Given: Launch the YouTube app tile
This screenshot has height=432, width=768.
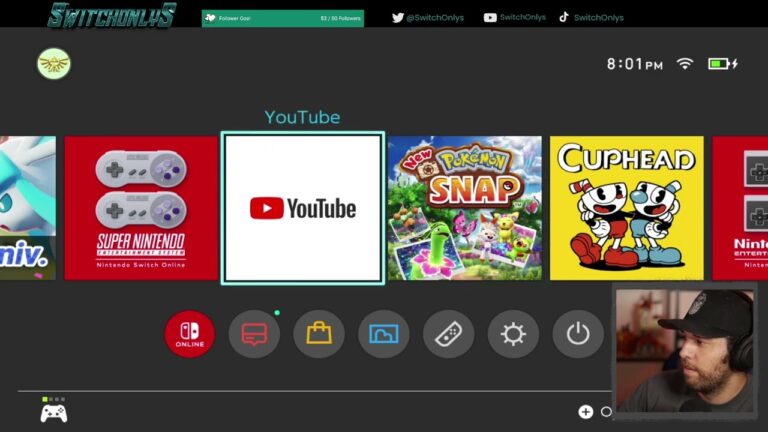Looking at the screenshot, I should point(303,208).
